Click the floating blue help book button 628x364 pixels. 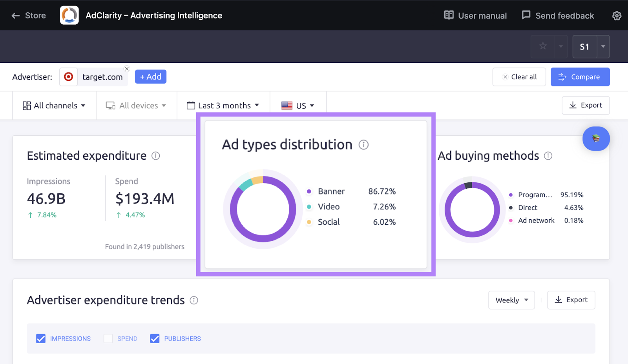596,138
